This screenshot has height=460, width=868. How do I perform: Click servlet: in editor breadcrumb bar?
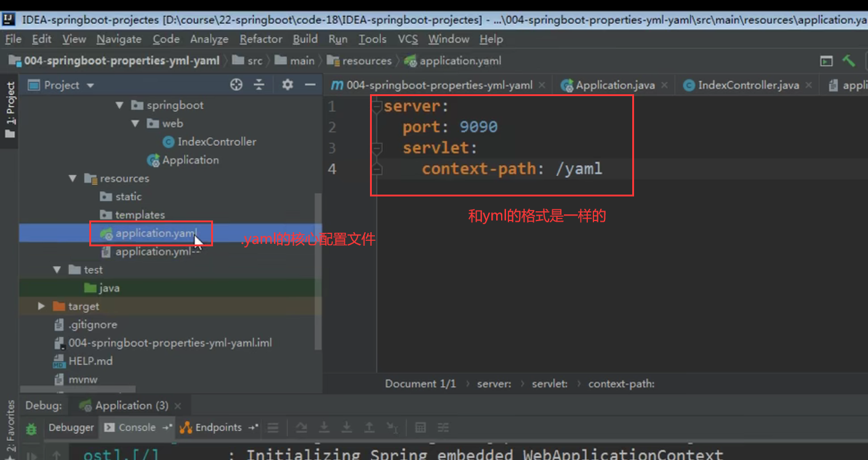tap(550, 384)
